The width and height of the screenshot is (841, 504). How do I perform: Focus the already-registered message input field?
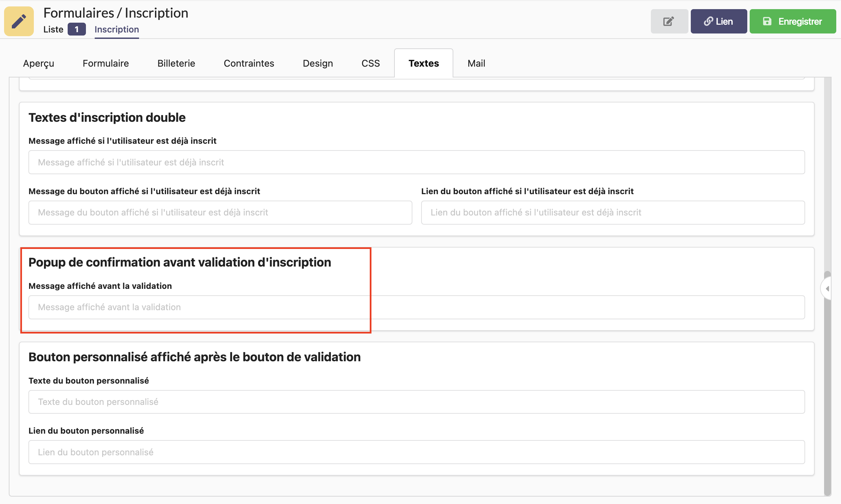416,162
